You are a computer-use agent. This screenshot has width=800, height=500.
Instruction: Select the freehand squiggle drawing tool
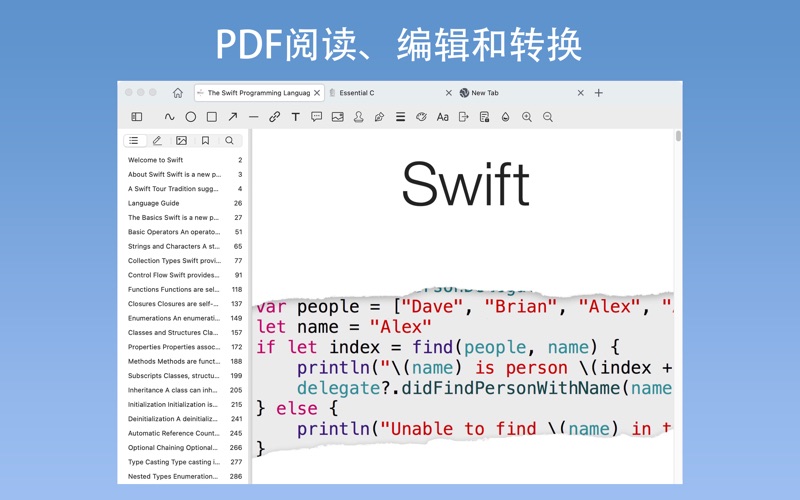pyautogui.click(x=169, y=117)
